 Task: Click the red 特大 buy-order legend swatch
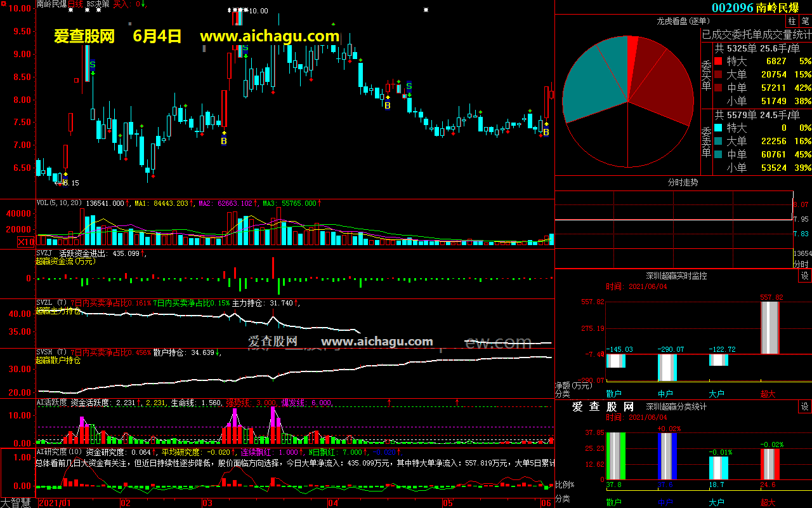click(718, 62)
